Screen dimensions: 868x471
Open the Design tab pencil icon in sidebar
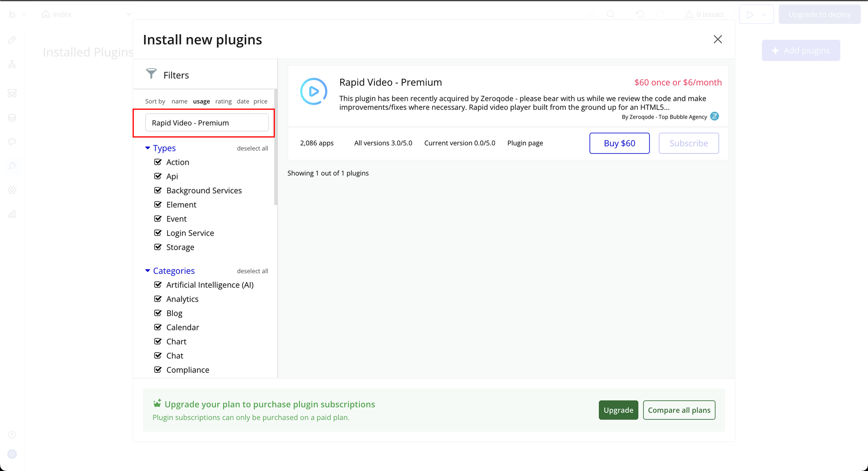click(12, 40)
